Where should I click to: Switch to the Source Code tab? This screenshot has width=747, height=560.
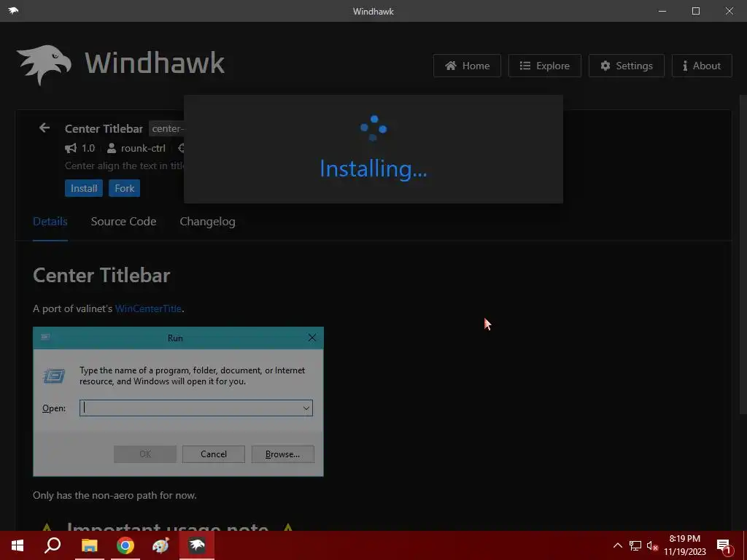123,222
